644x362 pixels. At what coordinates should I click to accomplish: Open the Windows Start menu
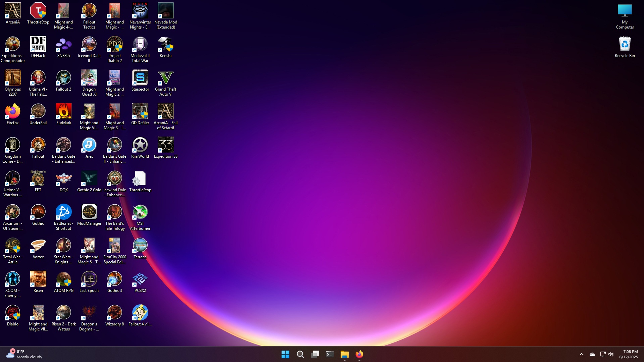tap(286, 354)
